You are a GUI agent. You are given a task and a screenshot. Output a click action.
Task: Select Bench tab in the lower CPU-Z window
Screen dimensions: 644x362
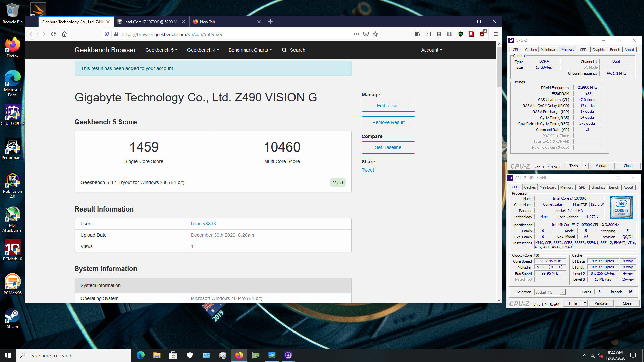[x=614, y=187]
